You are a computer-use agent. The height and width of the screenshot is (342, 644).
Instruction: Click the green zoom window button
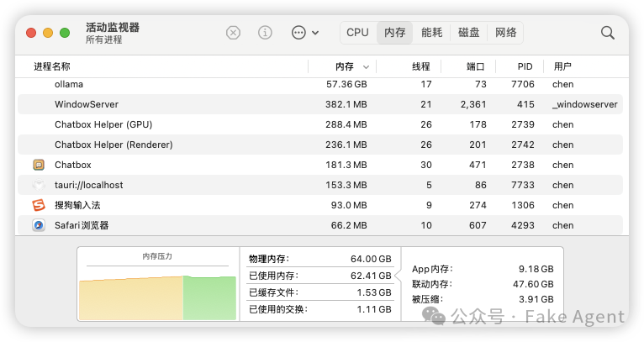tap(65, 33)
